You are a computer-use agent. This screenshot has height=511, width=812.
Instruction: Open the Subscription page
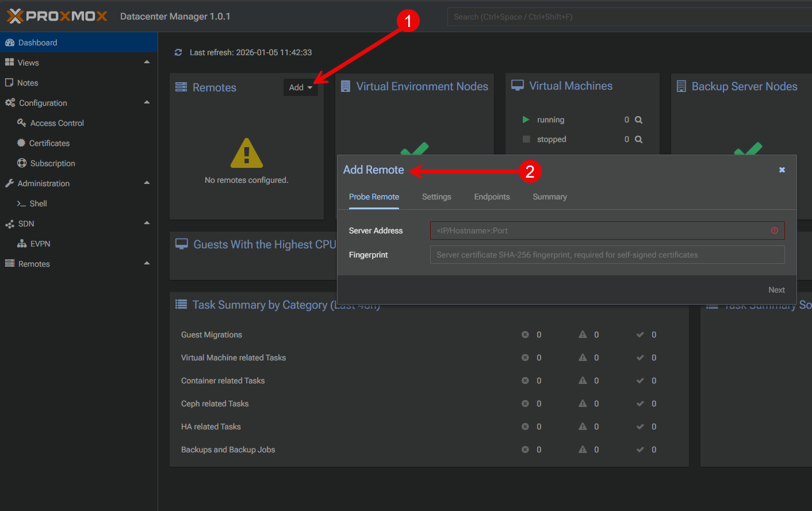coord(52,163)
